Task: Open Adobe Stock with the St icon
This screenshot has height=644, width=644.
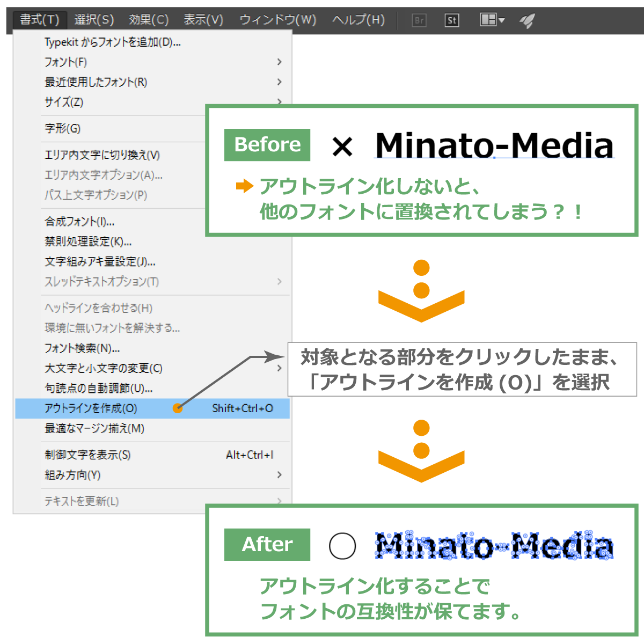Action: tap(452, 20)
